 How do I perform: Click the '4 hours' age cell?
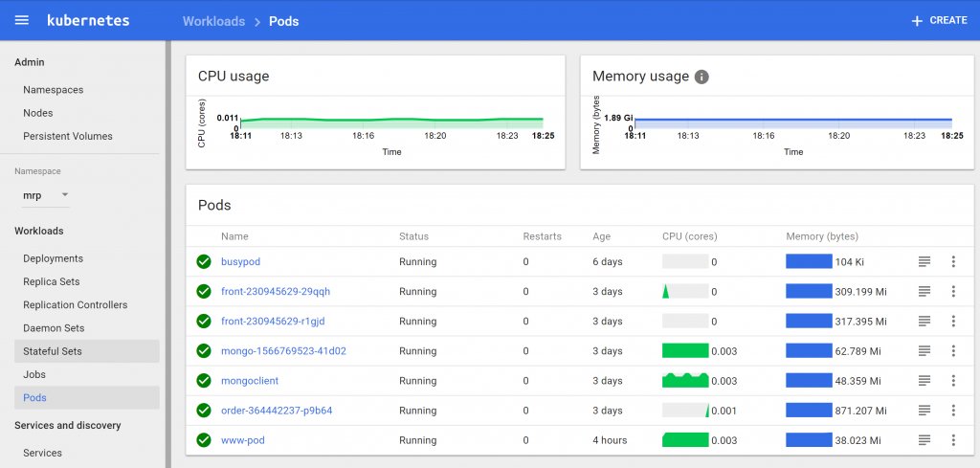coord(610,440)
